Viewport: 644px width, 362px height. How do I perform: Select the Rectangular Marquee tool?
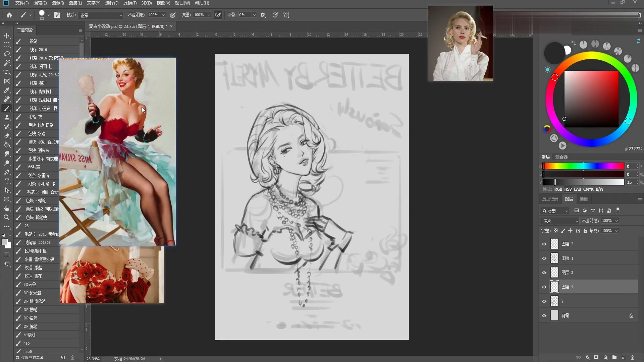click(x=7, y=45)
